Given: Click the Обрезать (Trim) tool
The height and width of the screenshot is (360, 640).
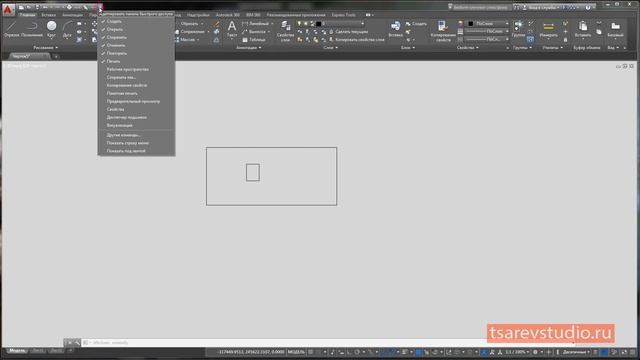Looking at the screenshot, I should pyautogui.click(x=189, y=24).
